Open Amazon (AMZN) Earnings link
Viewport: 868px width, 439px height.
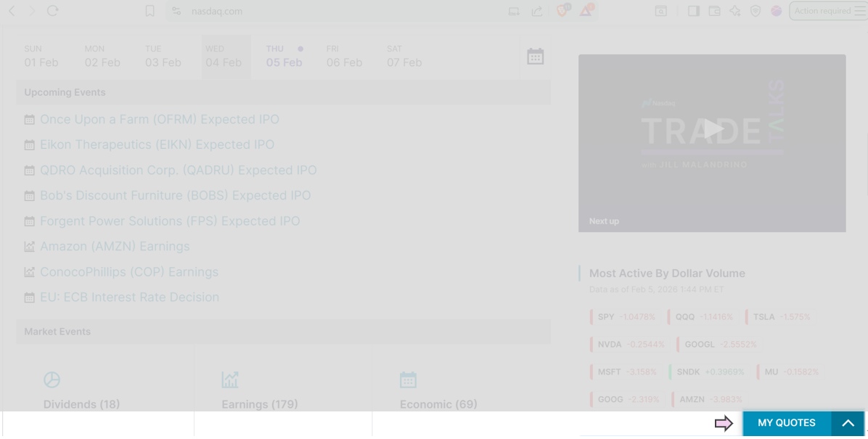click(115, 247)
